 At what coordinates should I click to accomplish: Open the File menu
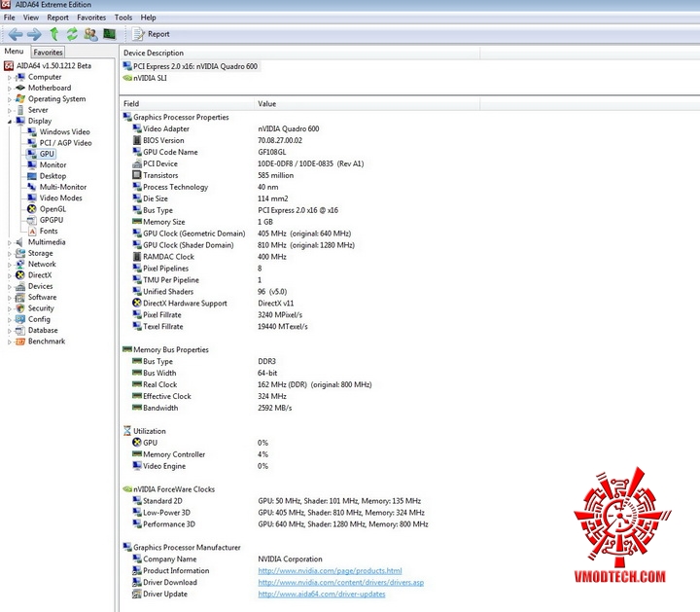point(10,18)
